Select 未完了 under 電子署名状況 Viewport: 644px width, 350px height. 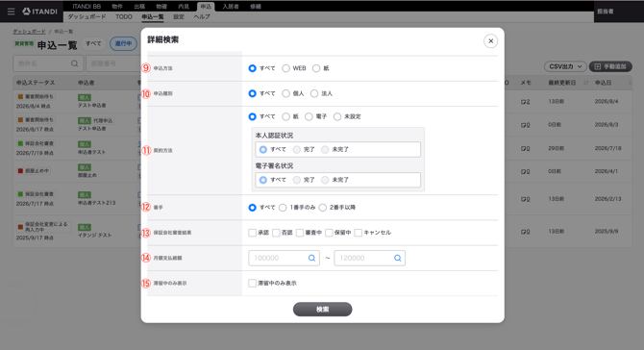point(325,180)
